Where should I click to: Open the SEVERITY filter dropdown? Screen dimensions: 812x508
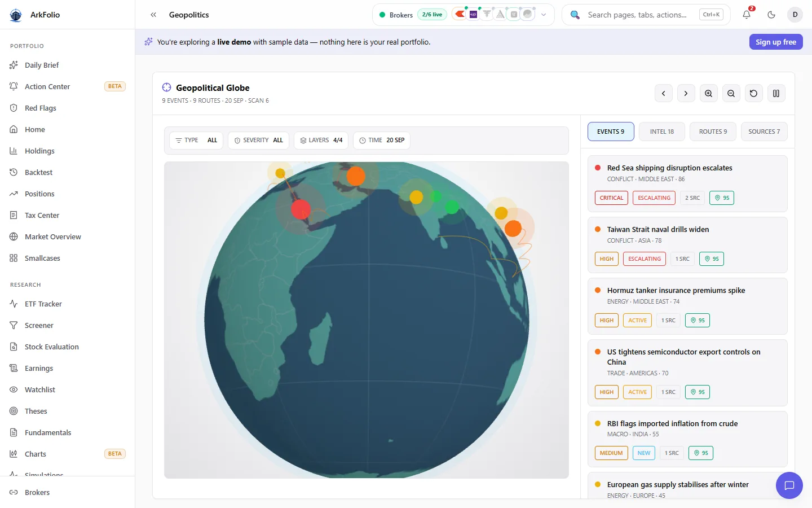[258, 140]
